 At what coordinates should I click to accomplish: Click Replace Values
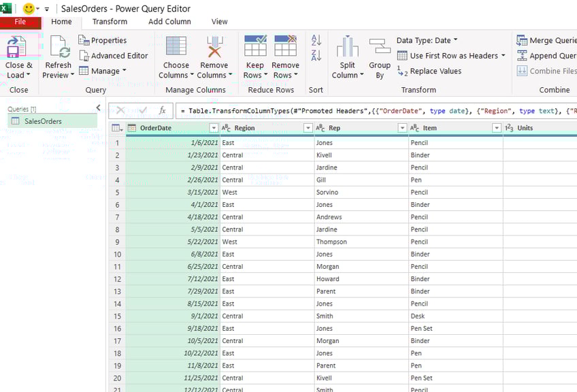click(x=429, y=71)
